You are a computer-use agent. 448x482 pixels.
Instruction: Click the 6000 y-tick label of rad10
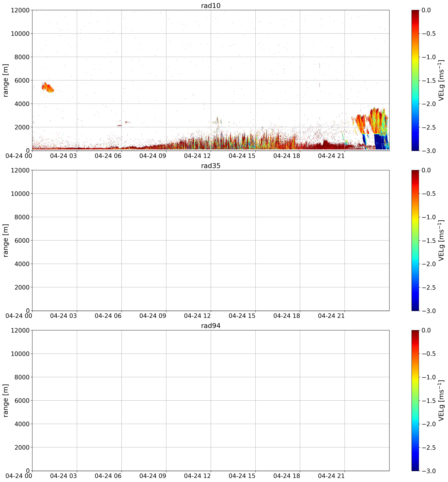pyautogui.click(x=22, y=80)
